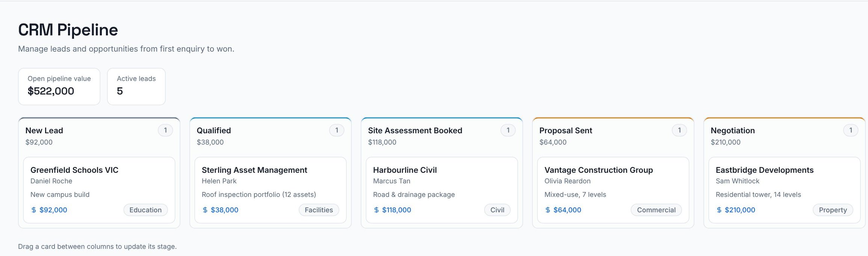
Task: Click 'Residential tower, 14 levels' description
Action: [x=758, y=195]
